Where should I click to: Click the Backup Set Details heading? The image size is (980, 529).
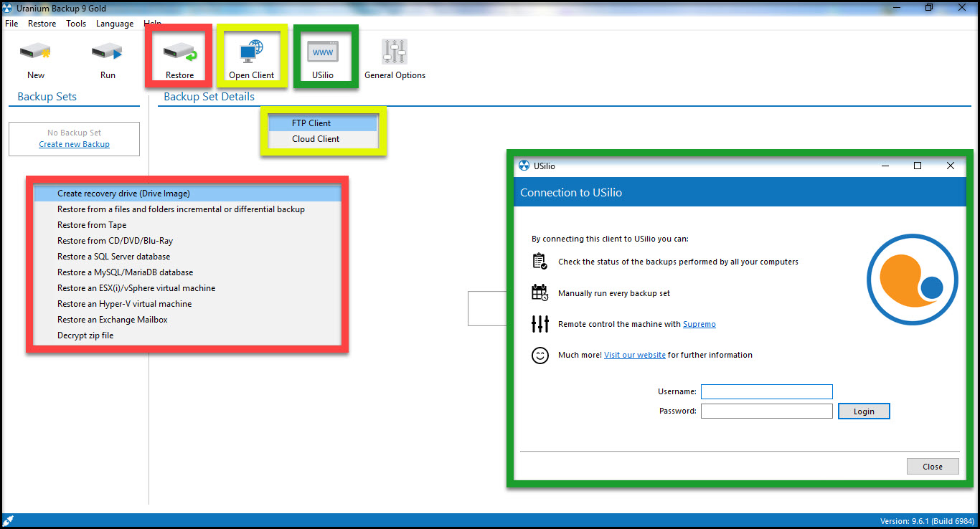209,97
